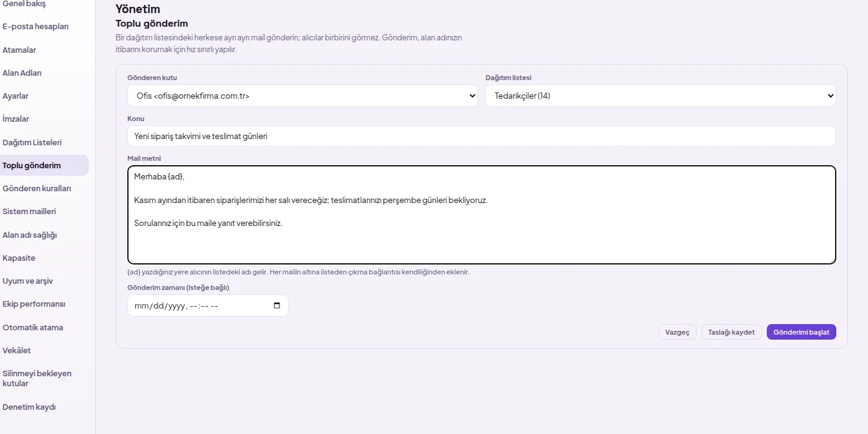868x434 pixels.
Task: Click the {ad} placeholder hint text
Action: tap(298, 272)
